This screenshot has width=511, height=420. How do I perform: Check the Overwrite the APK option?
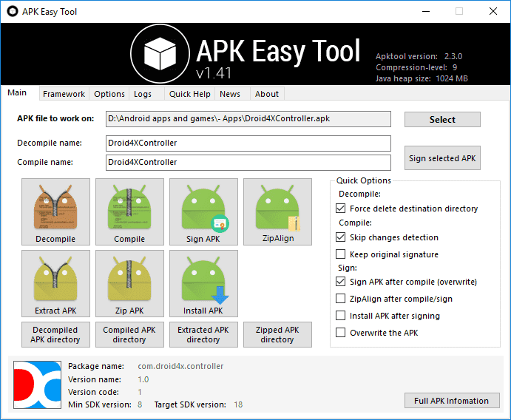(341, 332)
